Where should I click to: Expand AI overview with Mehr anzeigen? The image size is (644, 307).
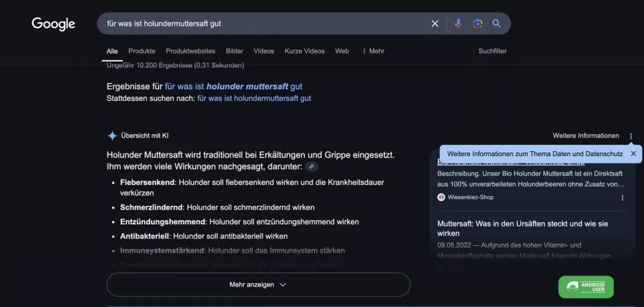(x=258, y=284)
